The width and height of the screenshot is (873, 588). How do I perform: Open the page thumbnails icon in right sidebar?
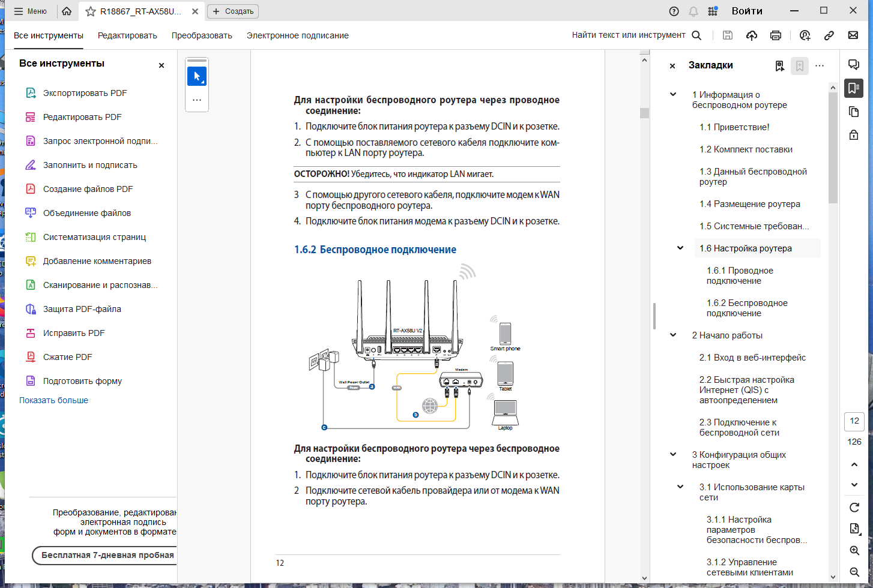tap(854, 112)
